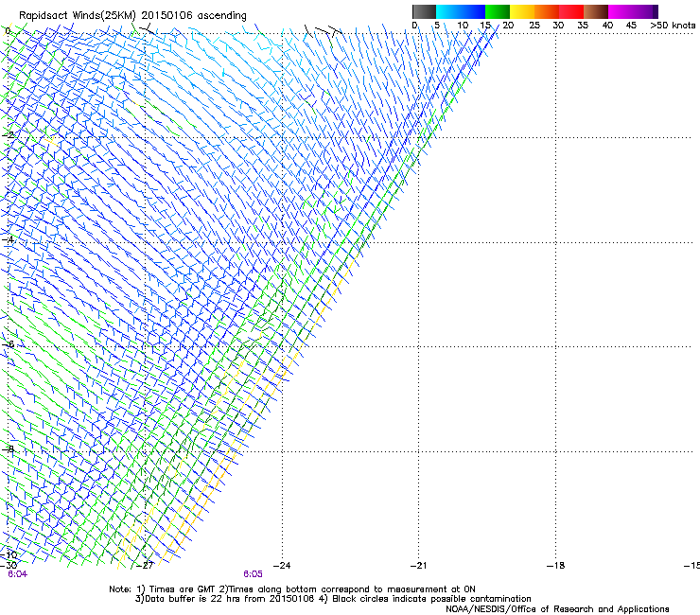This screenshot has height=615, width=700.
Task: Click the note line starting 'Note: 1) Times are GMT'
Action: [x=292, y=589]
